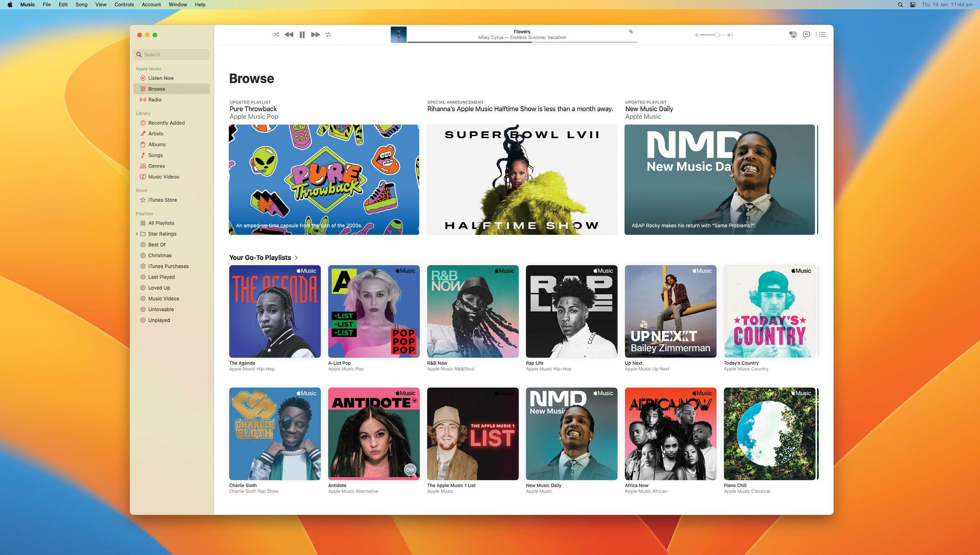Open the Controls menu
The image size is (980, 555).
(x=124, y=5)
